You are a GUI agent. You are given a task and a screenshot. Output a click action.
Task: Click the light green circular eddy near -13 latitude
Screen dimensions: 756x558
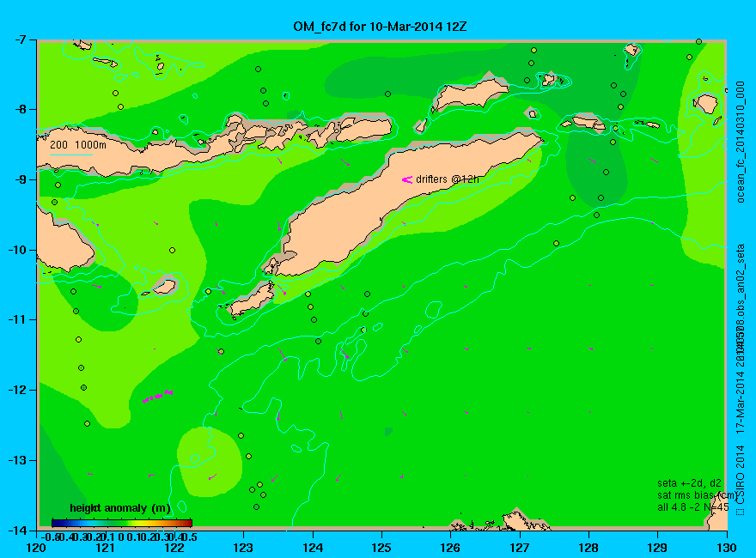tap(210, 462)
